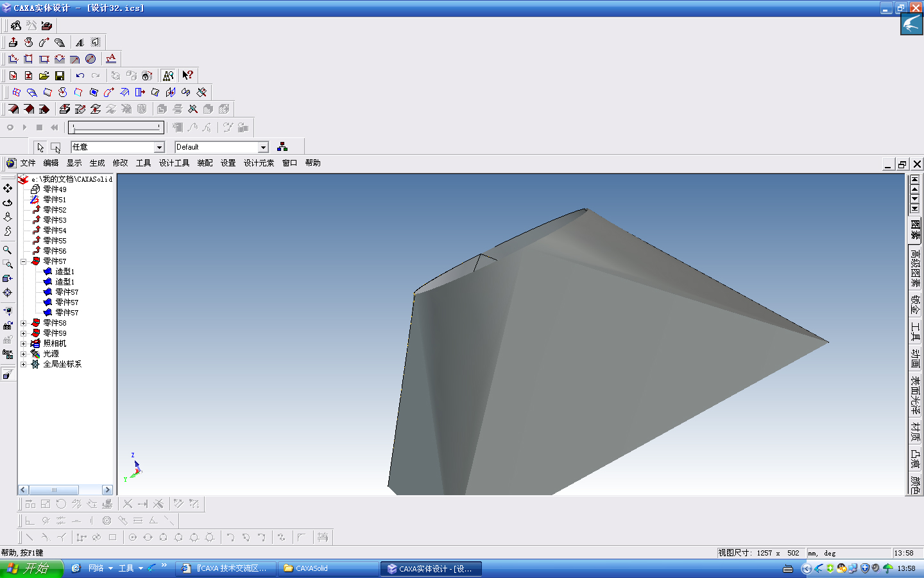Viewport: 924px width, 578px height.
Task: Click the scene wizard icon on top toolbar
Action: 16,26
